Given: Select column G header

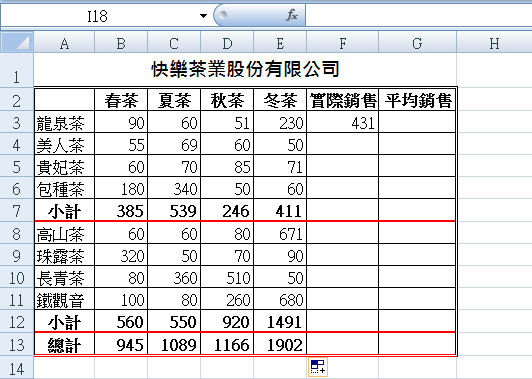Looking at the screenshot, I should pos(417,43).
